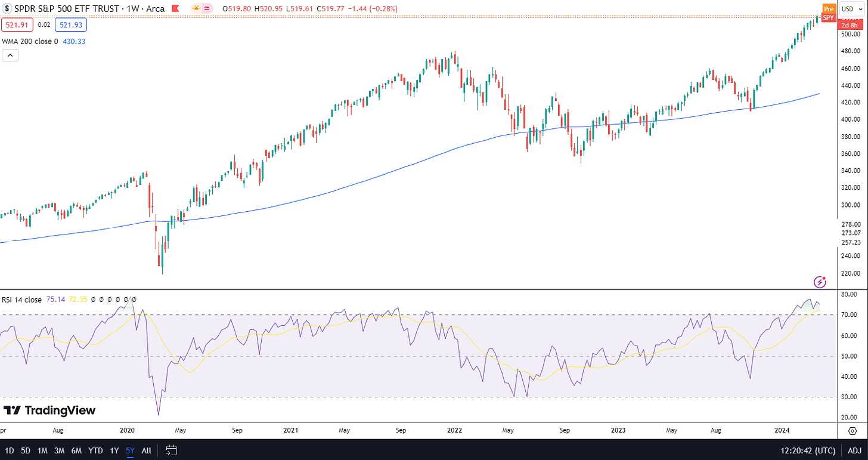Select the 3M time range
Image resolution: width=868 pixels, height=460 pixels.
coord(59,450)
